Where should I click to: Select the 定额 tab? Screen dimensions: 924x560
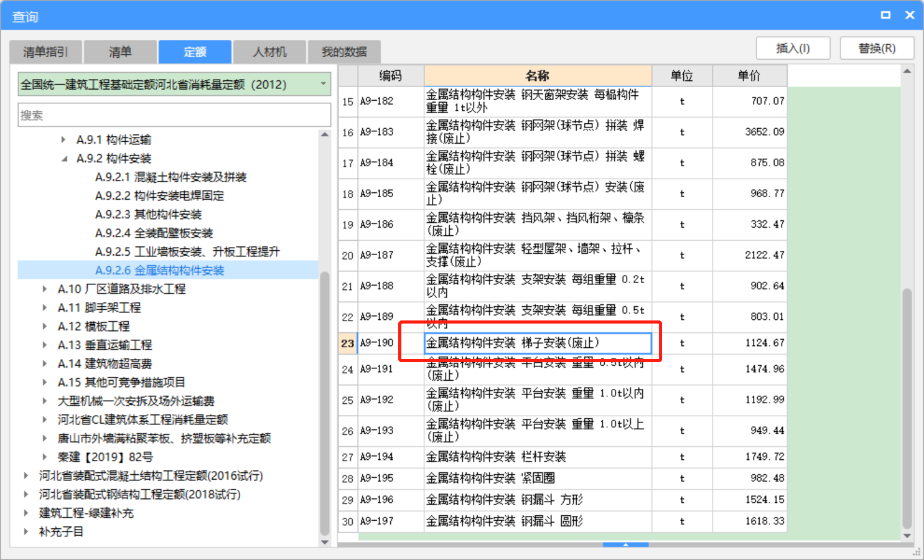click(195, 52)
